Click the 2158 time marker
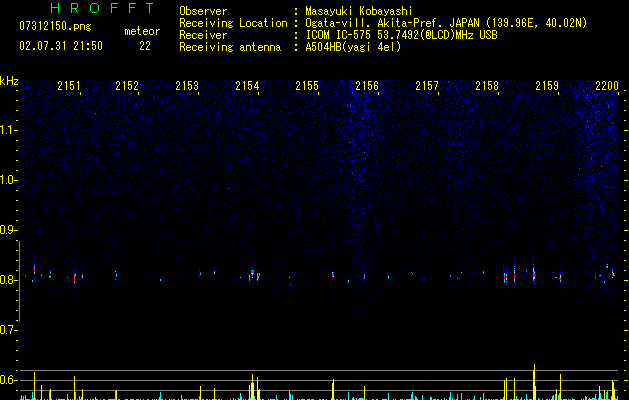 [x=487, y=85]
